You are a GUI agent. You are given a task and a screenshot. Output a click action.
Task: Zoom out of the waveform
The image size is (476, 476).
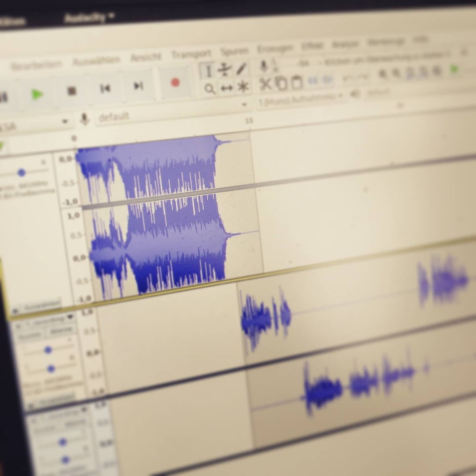(x=397, y=73)
